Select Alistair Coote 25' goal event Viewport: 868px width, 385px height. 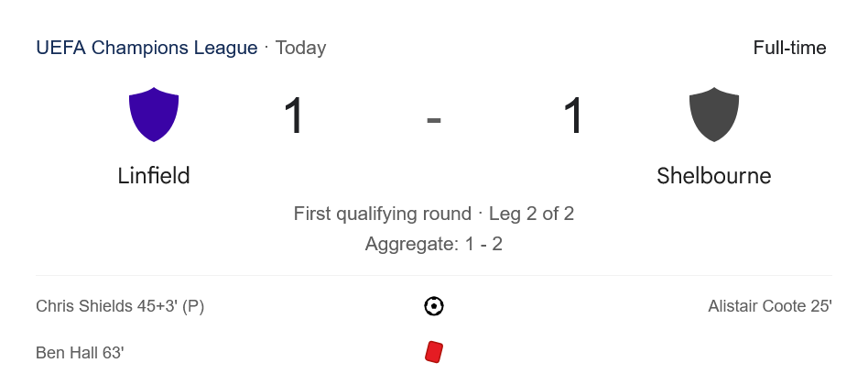click(769, 306)
